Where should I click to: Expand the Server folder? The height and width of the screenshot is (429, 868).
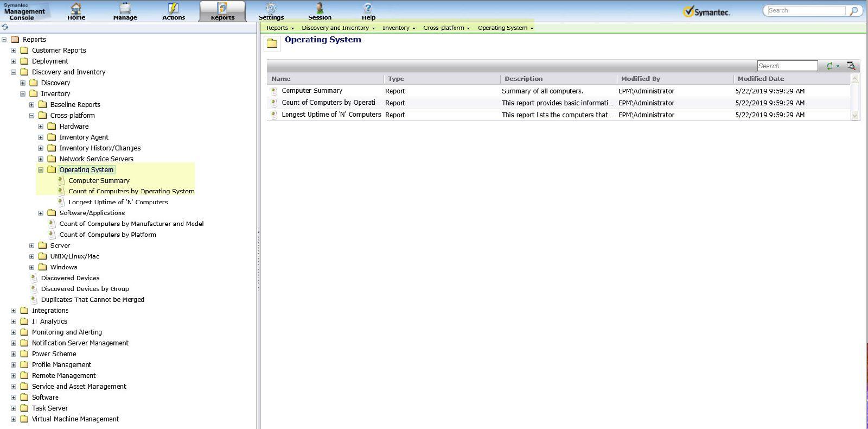(32, 246)
